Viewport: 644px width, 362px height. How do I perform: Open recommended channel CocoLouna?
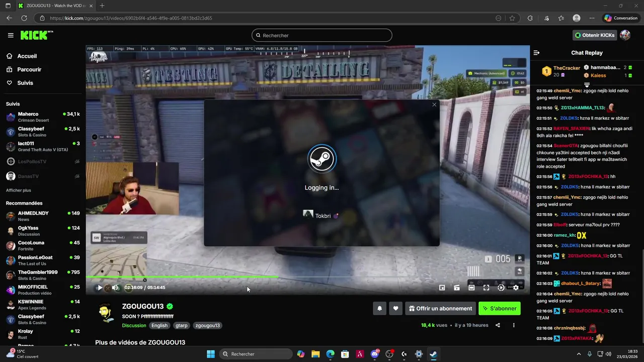43,246
